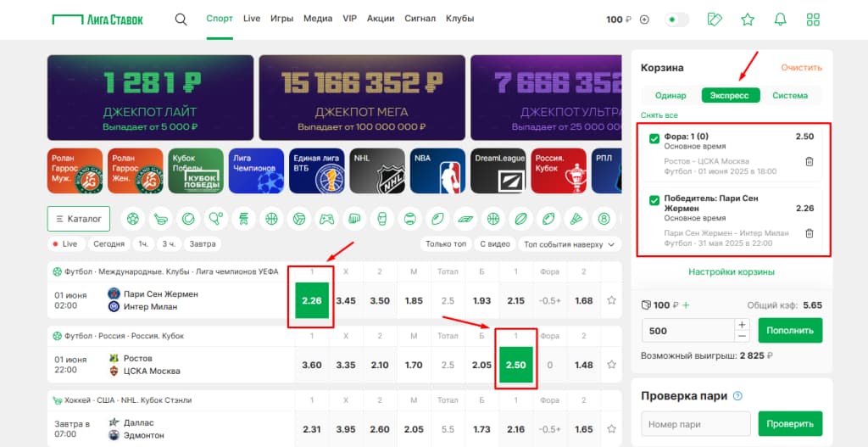Open the Медиа tab

tap(318, 19)
